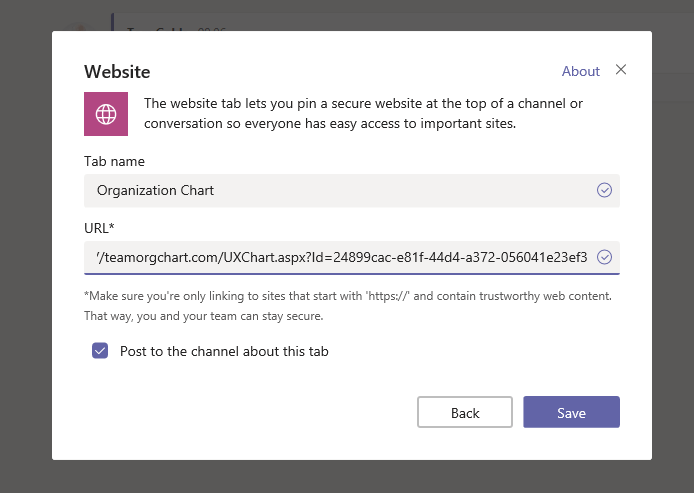Click checkmark icon in Tab name field
The width and height of the screenshot is (694, 493).
point(604,190)
